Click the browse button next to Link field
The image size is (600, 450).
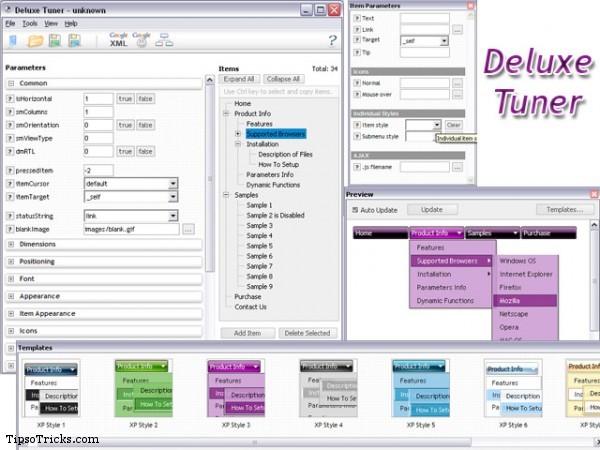457,29
